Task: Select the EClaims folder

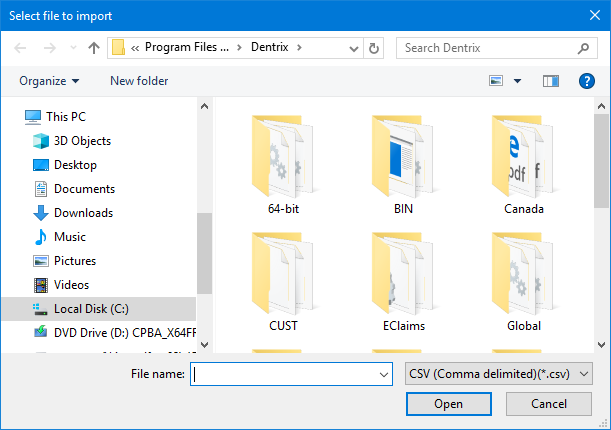Action: 404,281
